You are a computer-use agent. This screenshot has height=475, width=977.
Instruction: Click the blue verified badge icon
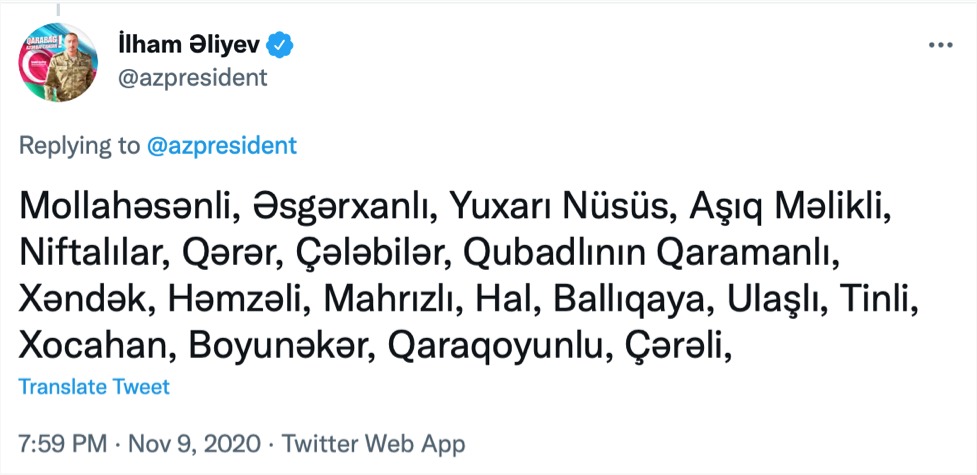282,46
